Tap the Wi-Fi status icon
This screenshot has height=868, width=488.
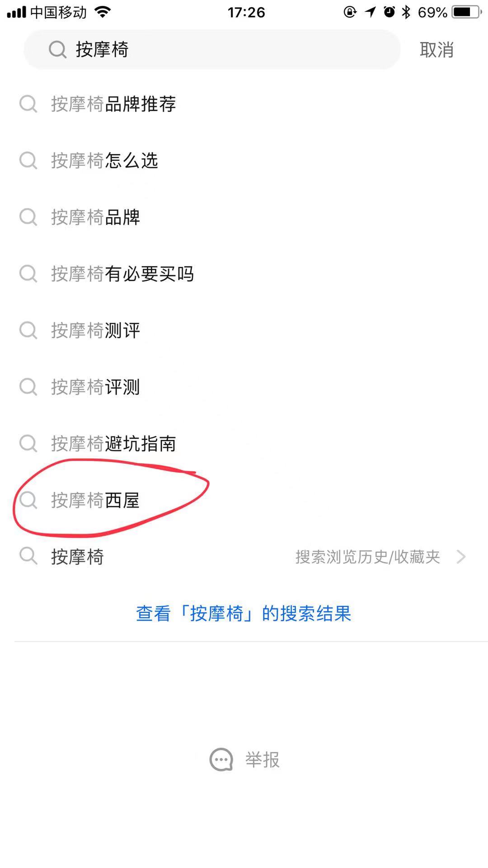point(103,12)
